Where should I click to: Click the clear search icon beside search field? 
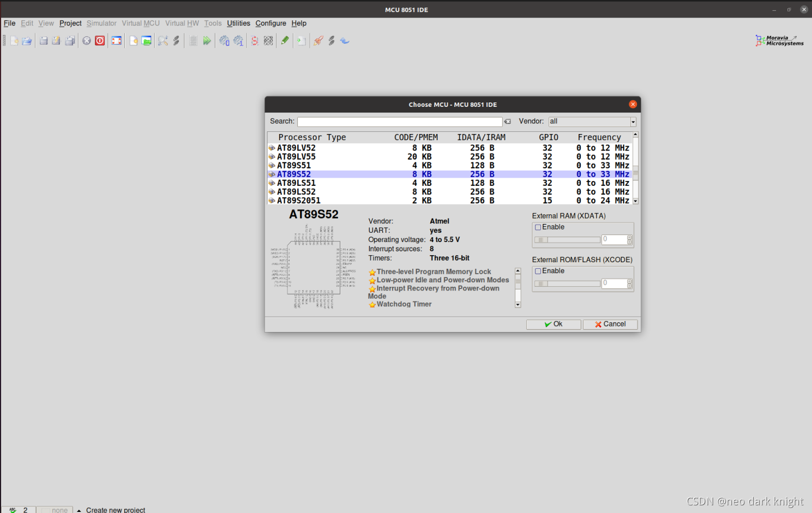pos(508,122)
